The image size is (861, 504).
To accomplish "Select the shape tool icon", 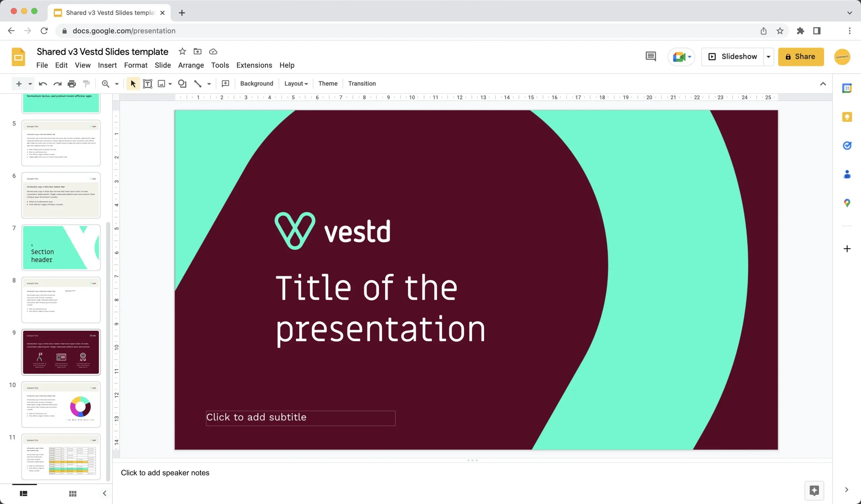I will click(182, 84).
